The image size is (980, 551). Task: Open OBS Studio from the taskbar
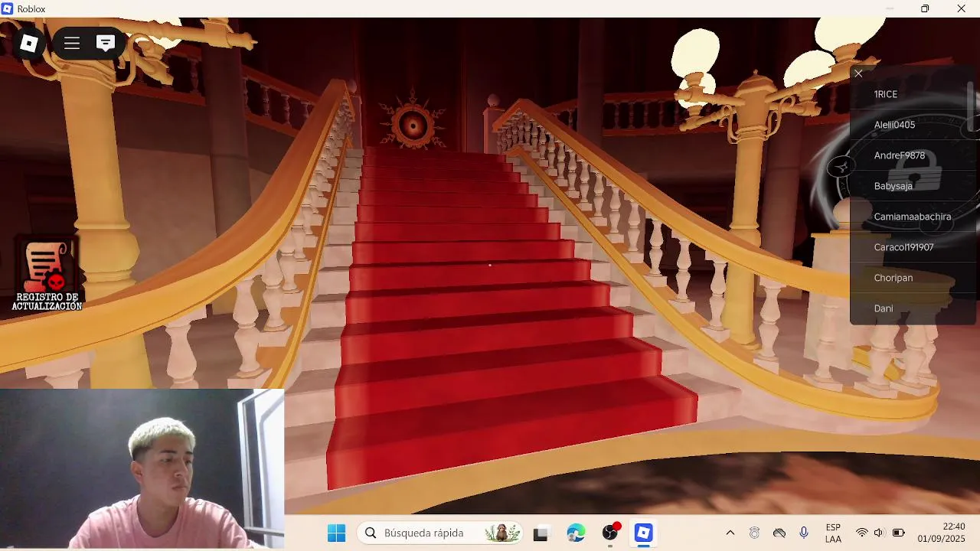click(610, 533)
